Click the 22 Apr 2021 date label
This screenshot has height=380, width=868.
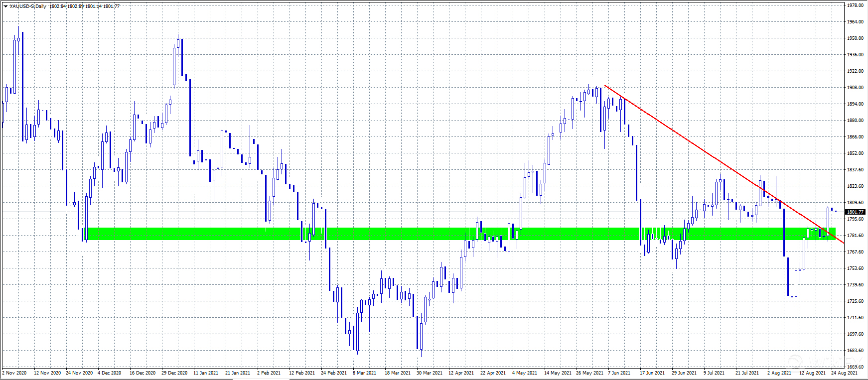pyautogui.click(x=493, y=373)
